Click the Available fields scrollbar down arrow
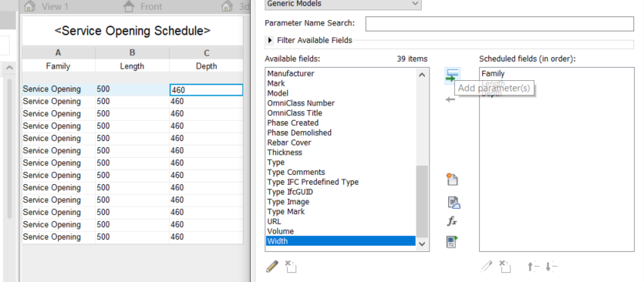644x282 pixels. pos(422,243)
